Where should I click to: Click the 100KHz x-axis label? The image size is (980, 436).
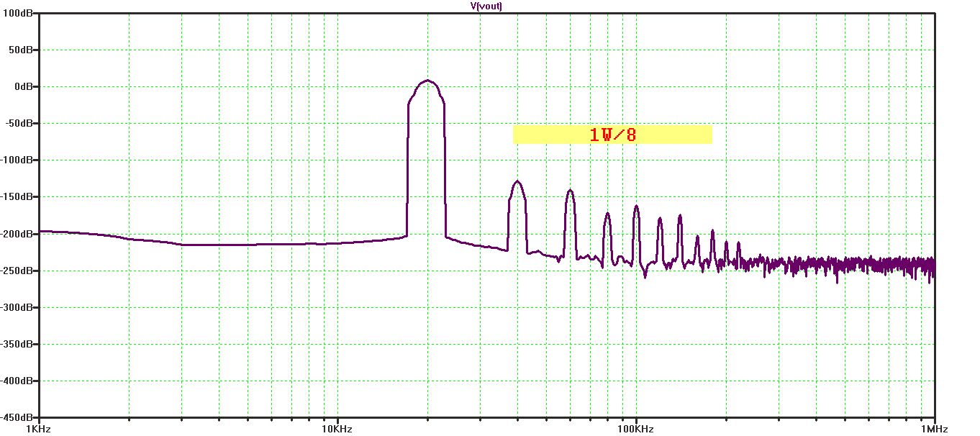[636, 430]
